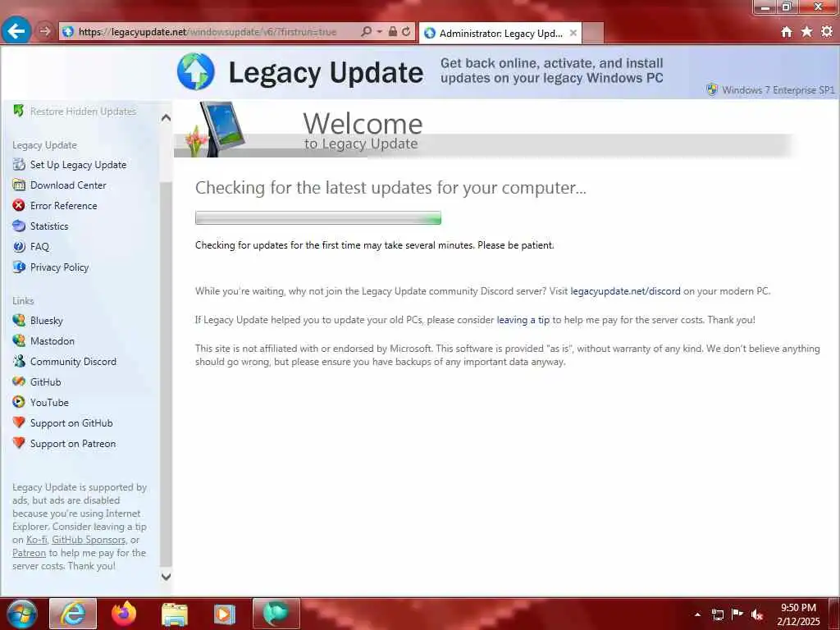
Task: Click the YouTube media icon
Action: (x=19, y=402)
